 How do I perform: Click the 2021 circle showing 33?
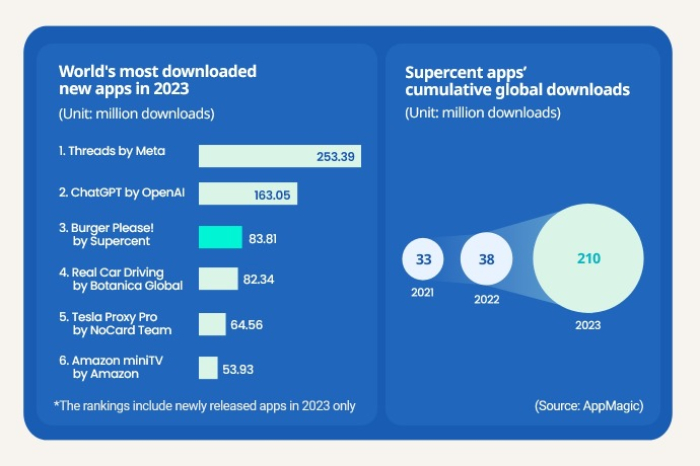pos(423,259)
